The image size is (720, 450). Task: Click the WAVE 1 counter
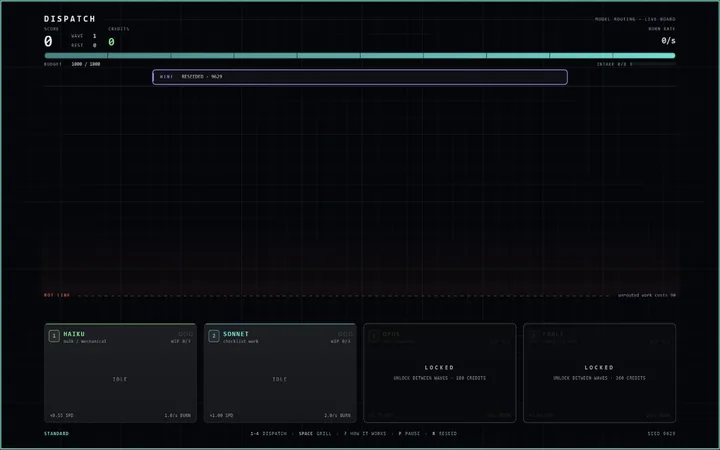point(84,36)
